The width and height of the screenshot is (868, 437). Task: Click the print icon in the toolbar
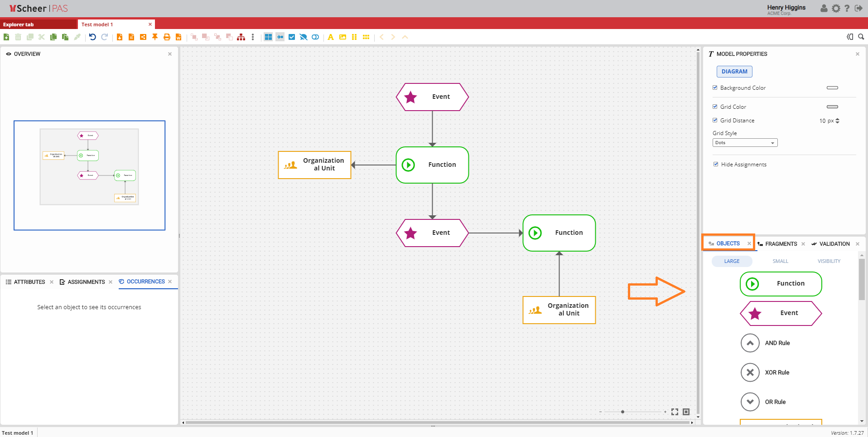pos(167,37)
